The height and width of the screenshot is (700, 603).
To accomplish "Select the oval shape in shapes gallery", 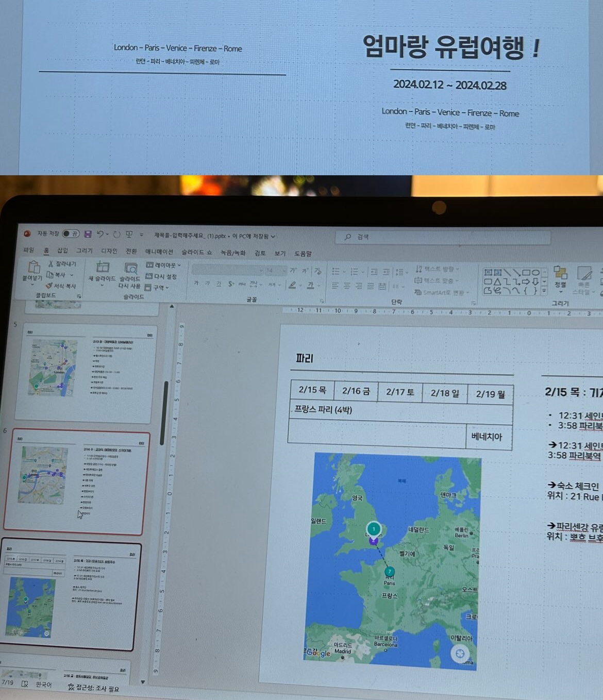I will click(536, 273).
